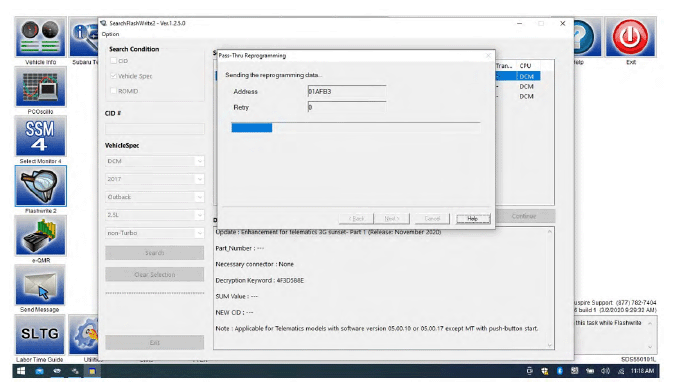This screenshot has height=391, width=673.
Task: Click the highlighted yellow taskbar app icon
Action: [92, 371]
